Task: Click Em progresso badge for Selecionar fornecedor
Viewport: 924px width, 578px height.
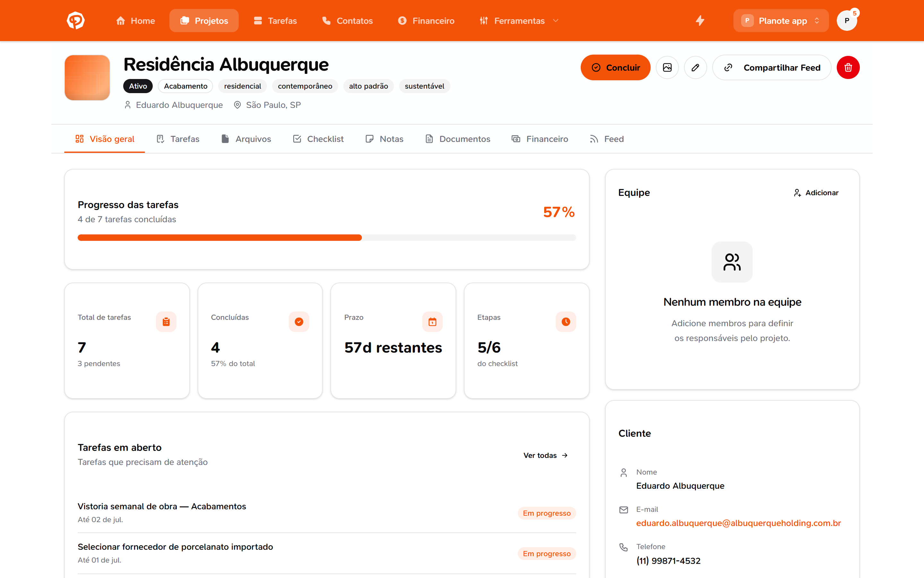Action: (547, 554)
